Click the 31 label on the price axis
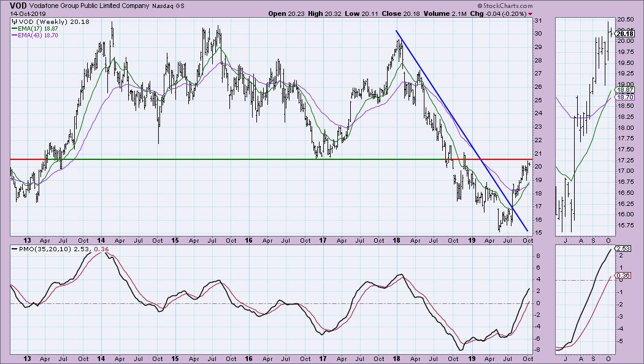The height and width of the screenshot is (364, 644). [538, 20]
